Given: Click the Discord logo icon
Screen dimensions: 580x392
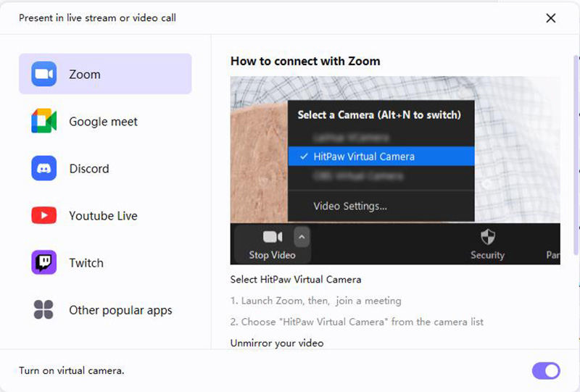Looking at the screenshot, I should 43,168.
